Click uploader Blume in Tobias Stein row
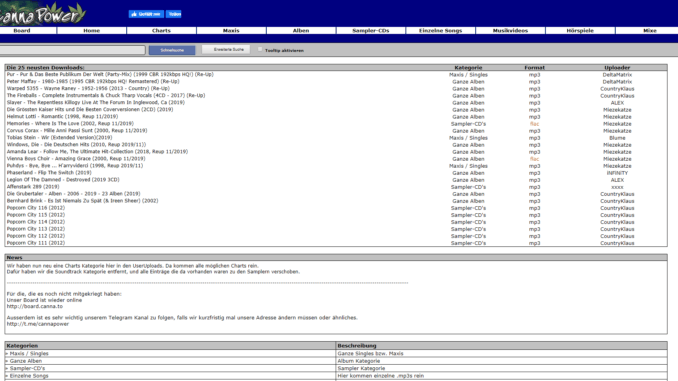Viewport: 678px width, 381px height. point(617,138)
